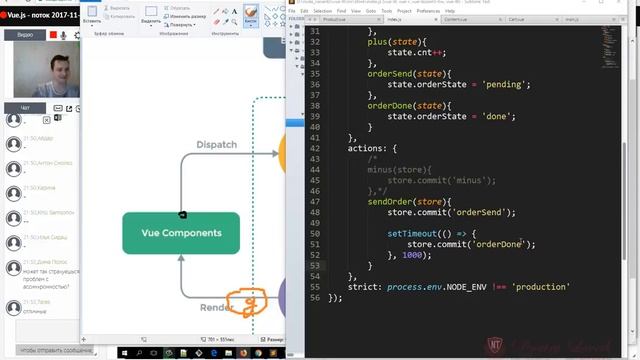
Task: Toggle the red record button in webinar
Action: pos(53,35)
